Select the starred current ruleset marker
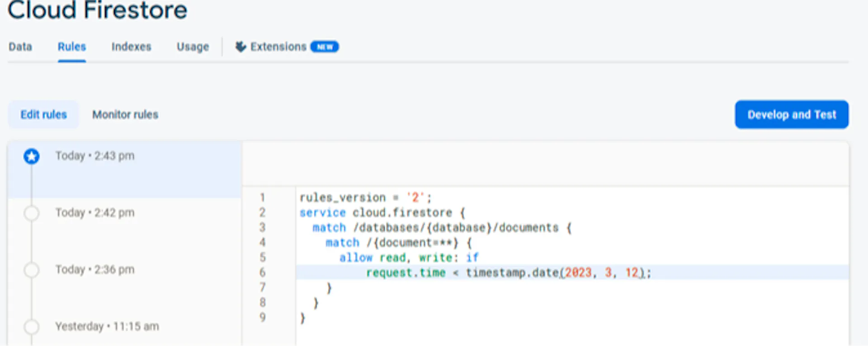This screenshot has width=868, height=346. [32, 156]
